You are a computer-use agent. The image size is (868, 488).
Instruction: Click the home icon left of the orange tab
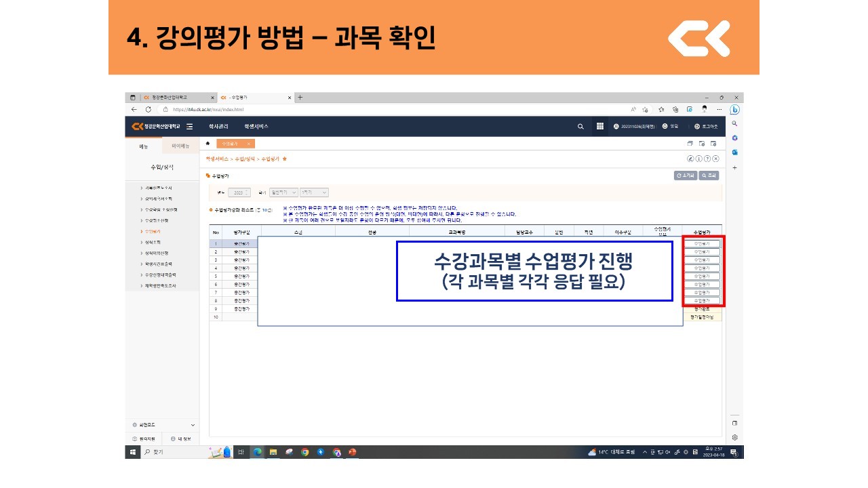pos(208,144)
